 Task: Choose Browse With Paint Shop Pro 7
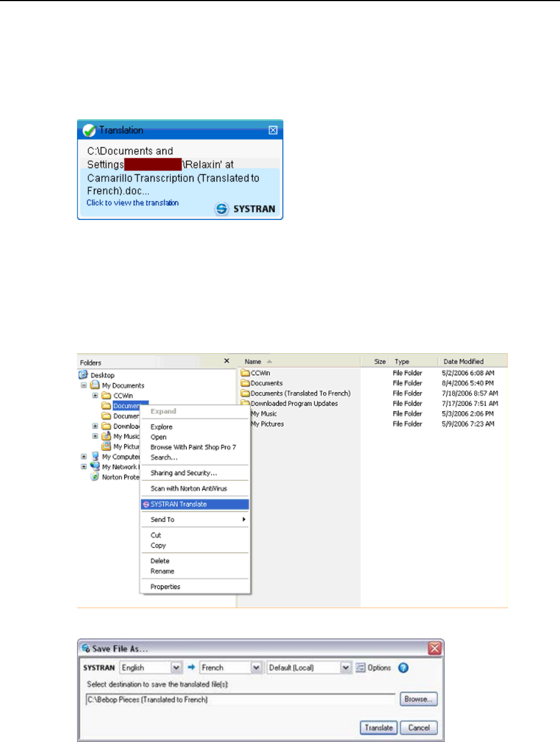pos(195,447)
